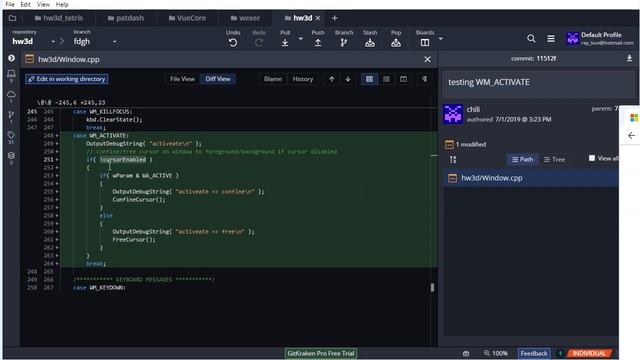640x360 pixels.
Task: Click the Default Profile avatar
Action: pos(573,38)
